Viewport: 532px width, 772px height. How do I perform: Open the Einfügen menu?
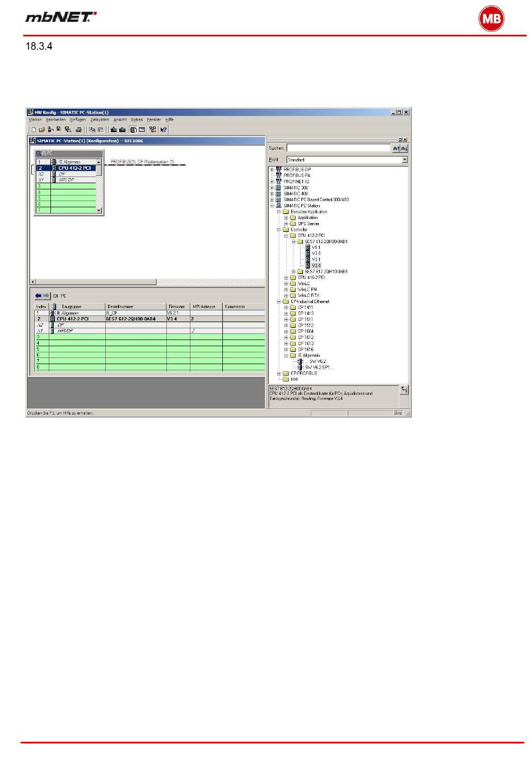click(78, 120)
